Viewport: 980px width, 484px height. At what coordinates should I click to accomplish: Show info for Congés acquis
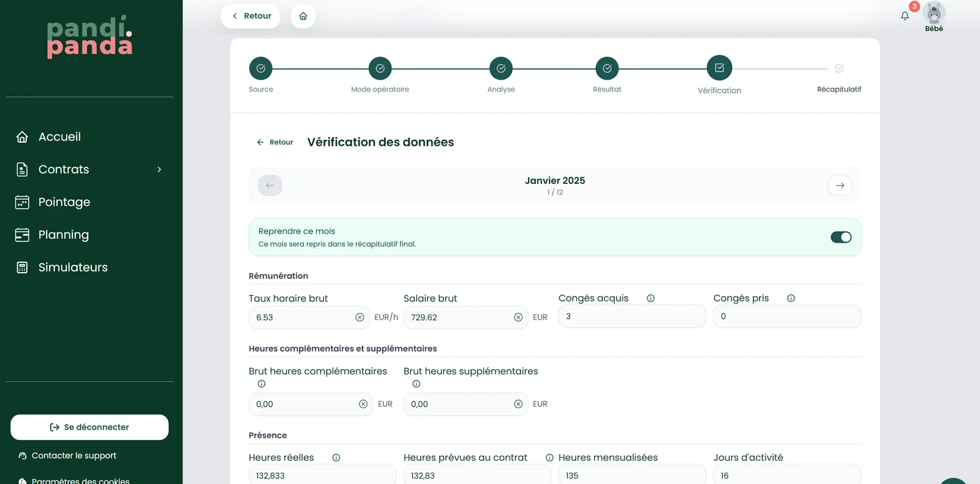click(650, 298)
